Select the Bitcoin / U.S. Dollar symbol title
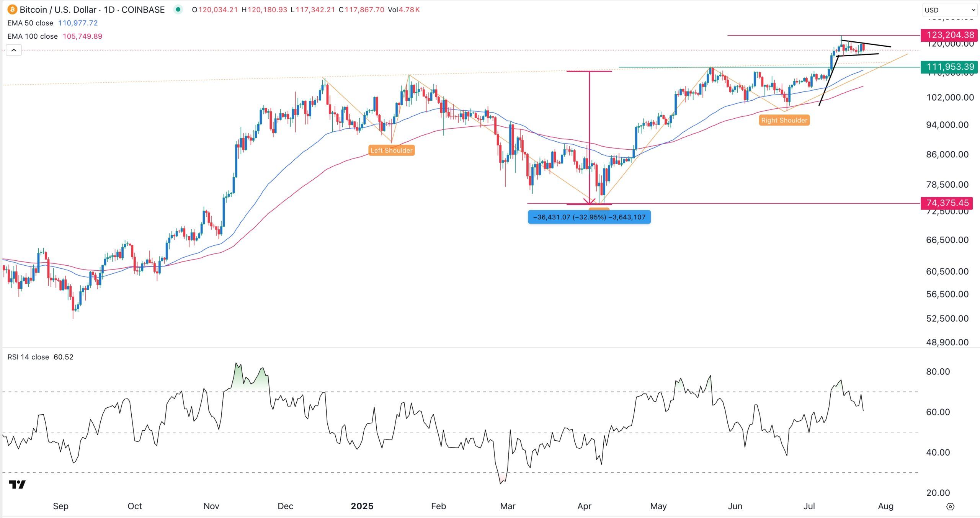This screenshot has width=980, height=518. [x=92, y=10]
